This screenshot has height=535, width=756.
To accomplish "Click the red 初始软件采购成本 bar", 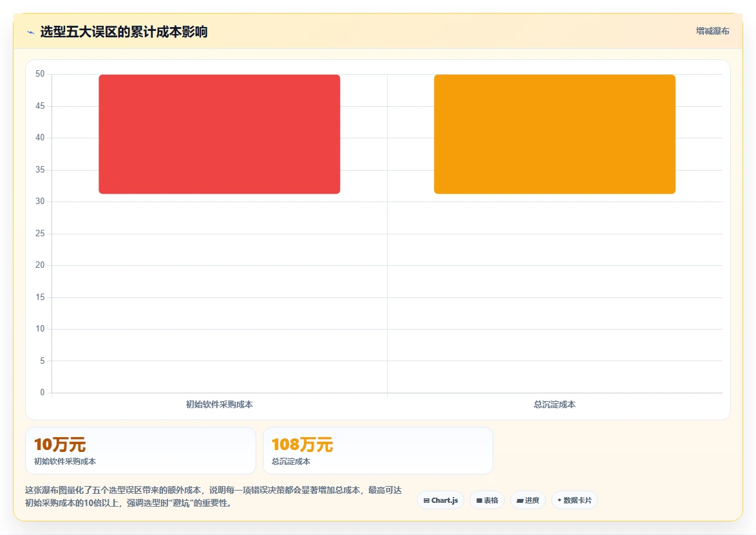I will click(220, 134).
